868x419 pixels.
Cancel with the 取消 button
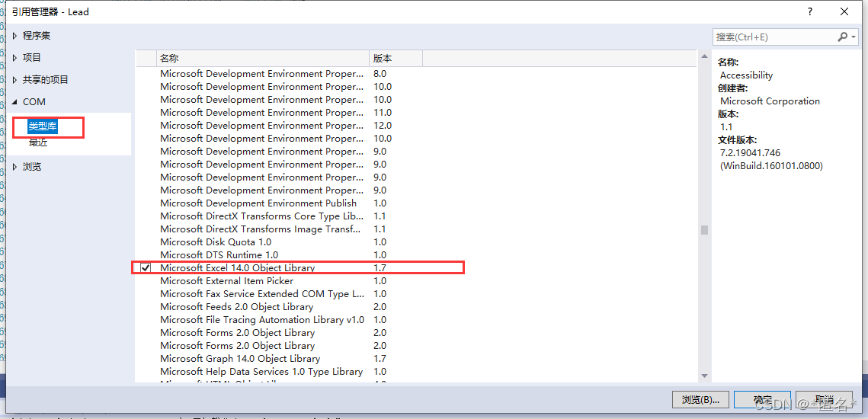tap(824, 399)
